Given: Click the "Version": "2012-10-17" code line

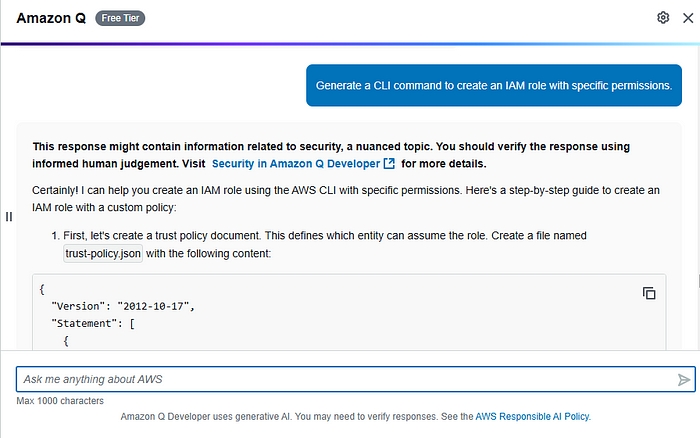Looking at the screenshot, I should tap(123, 306).
